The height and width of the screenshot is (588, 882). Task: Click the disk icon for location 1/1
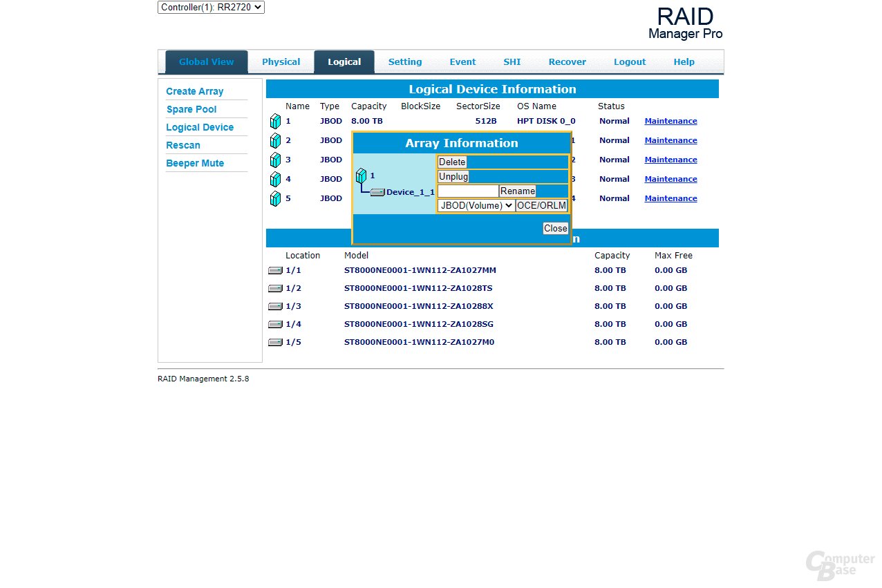point(275,270)
